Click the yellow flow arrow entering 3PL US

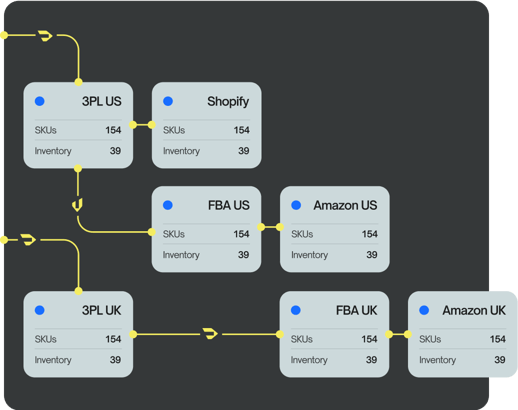click(45, 35)
